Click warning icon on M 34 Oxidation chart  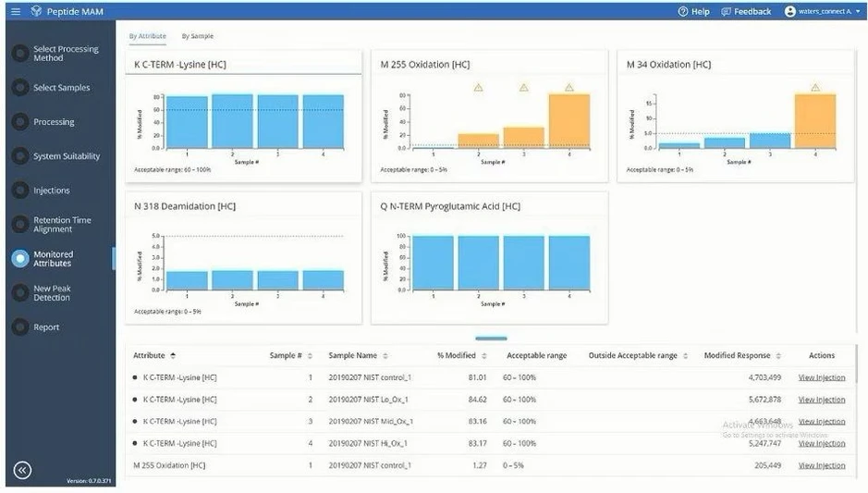click(815, 88)
